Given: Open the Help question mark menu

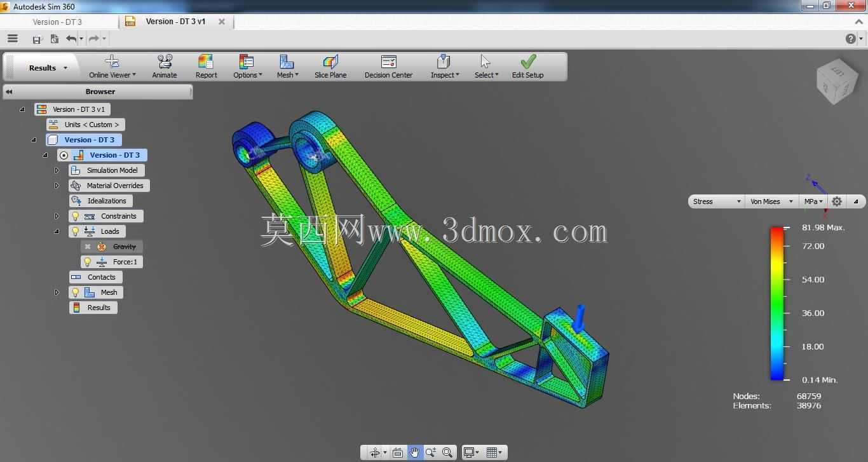Looking at the screenshot, I should pyautogui.click(x=851, y=39).
